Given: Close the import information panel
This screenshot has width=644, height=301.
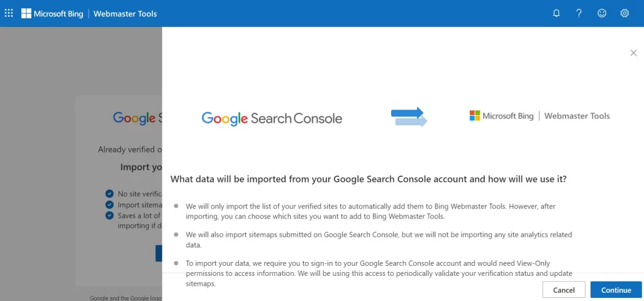Looking at the screenshot, I should pos(633,53).
